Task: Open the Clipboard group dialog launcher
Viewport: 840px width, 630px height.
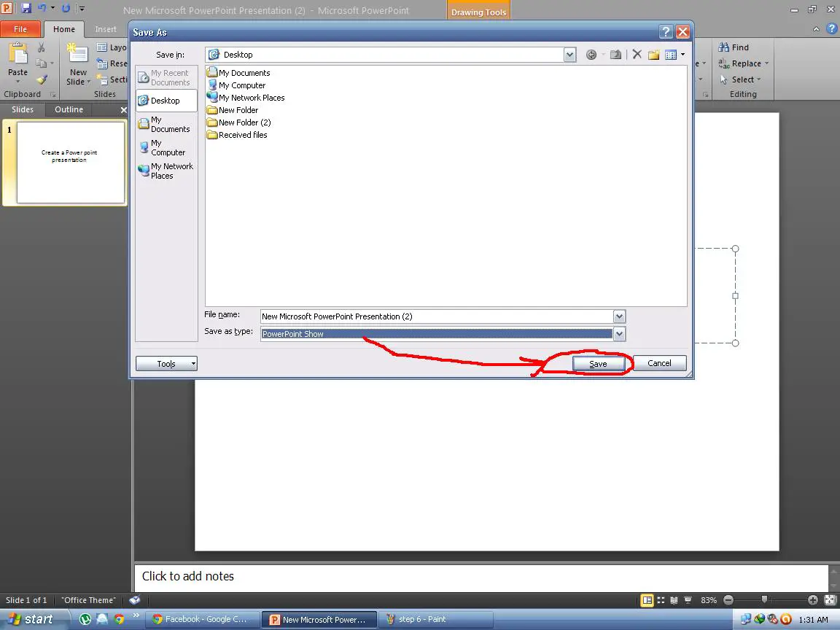Action: (x=53, y=94)
